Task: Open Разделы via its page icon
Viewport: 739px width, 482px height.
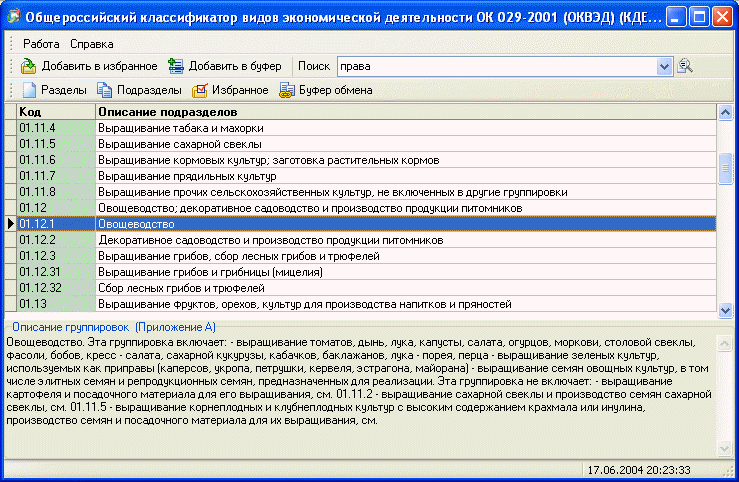Action: [29, 90]
